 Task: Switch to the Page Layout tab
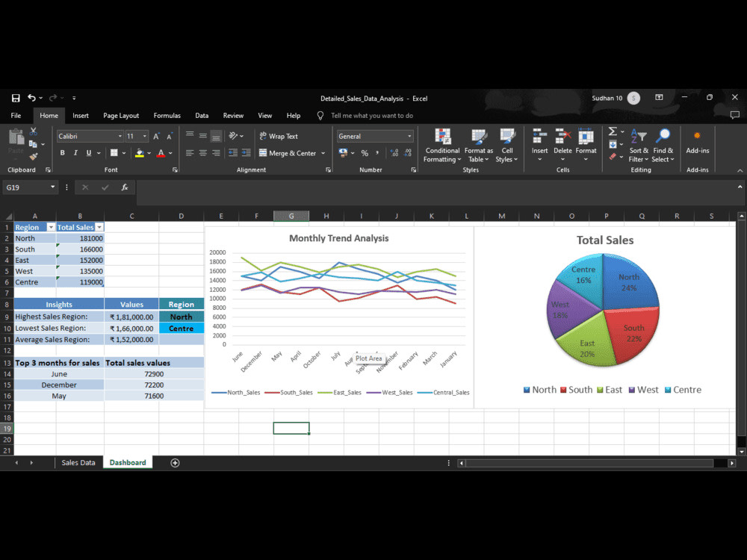pos(121,115)
